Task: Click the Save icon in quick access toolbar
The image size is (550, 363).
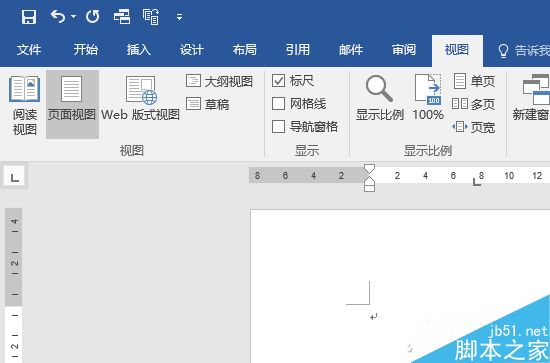Action: pyautogui.click(x=29, y=16)
